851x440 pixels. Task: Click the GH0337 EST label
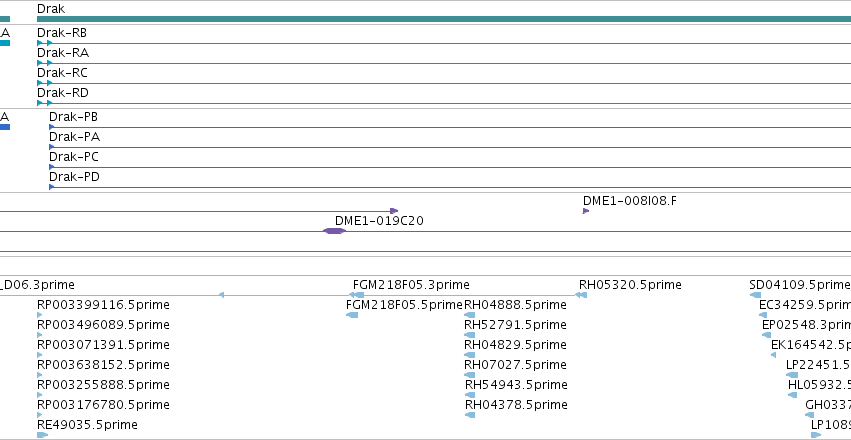[x=828, y=405]
